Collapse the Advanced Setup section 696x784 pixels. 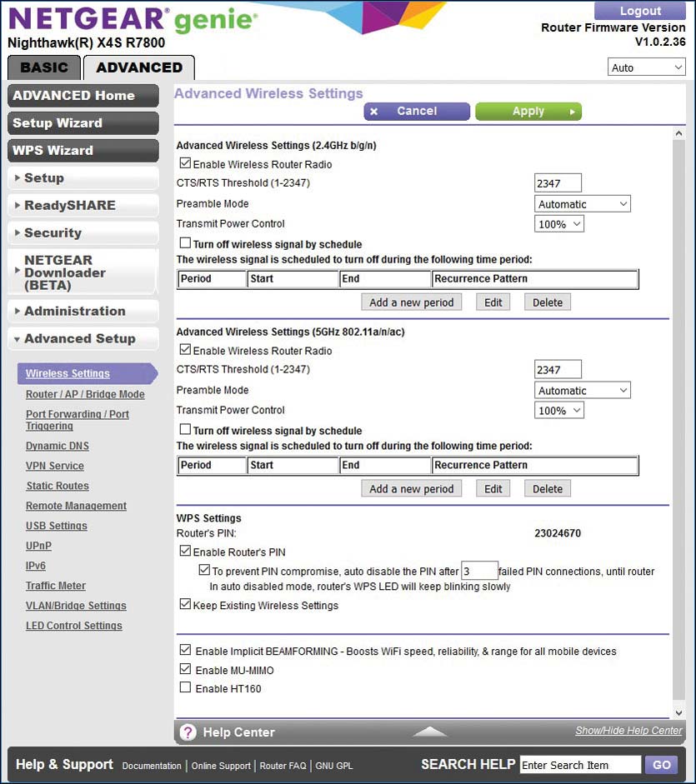(x=83, y=338)
